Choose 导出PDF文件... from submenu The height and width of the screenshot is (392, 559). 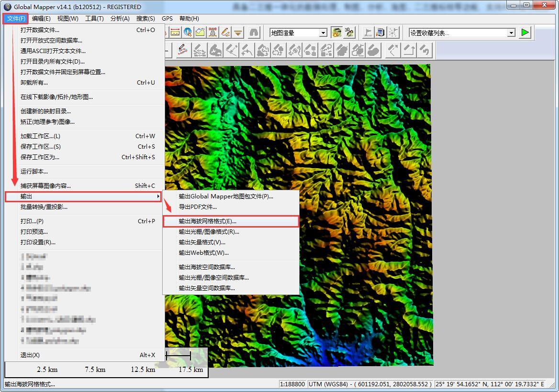[x=198, y=207]
